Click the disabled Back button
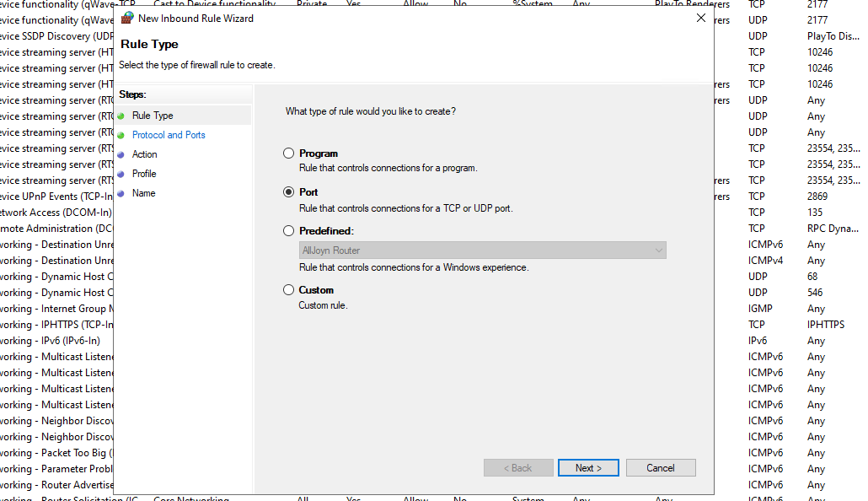This screenshot has height=501, width=868. (518, 468)
